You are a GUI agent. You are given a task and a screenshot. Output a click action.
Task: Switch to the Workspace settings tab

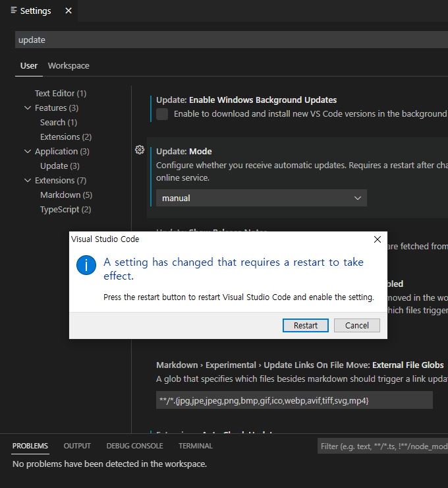click(69, 66)
